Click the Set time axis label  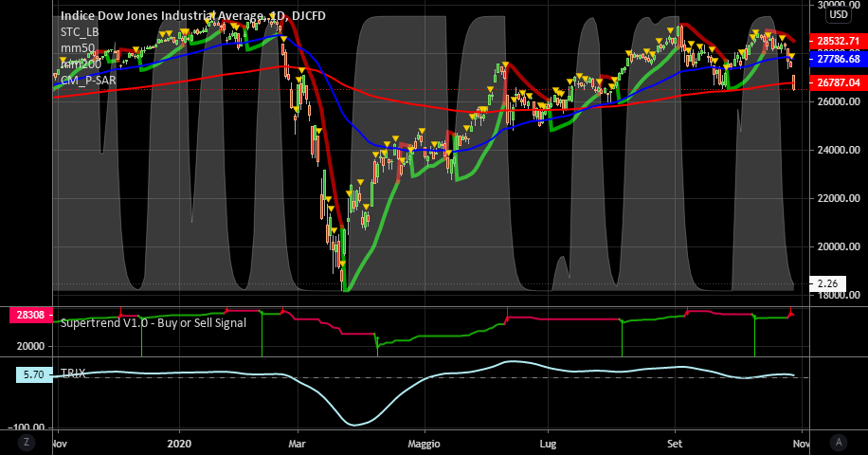(x=675, y=444)
